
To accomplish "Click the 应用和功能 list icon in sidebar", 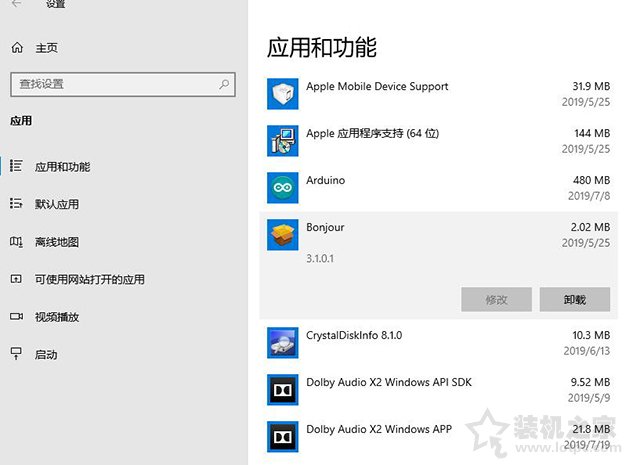I will pos(16,166).
